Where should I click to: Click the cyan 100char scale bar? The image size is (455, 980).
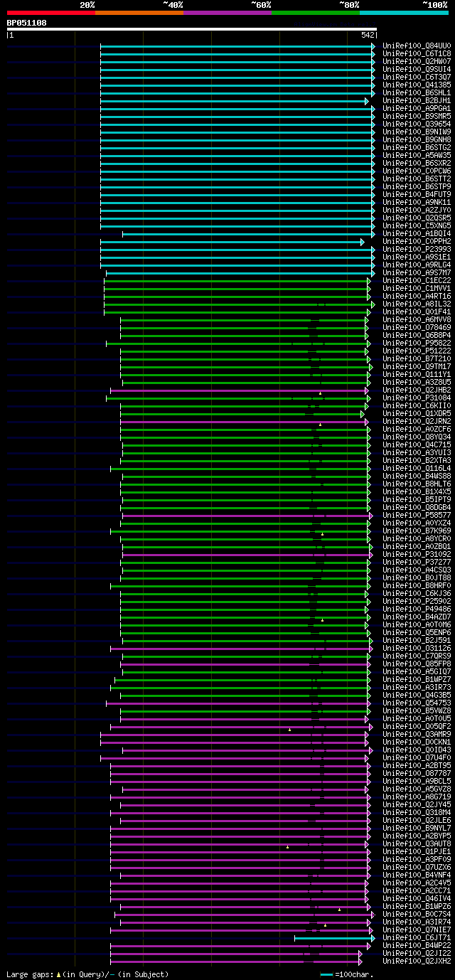pyautogui.click(x=327, y=974)
